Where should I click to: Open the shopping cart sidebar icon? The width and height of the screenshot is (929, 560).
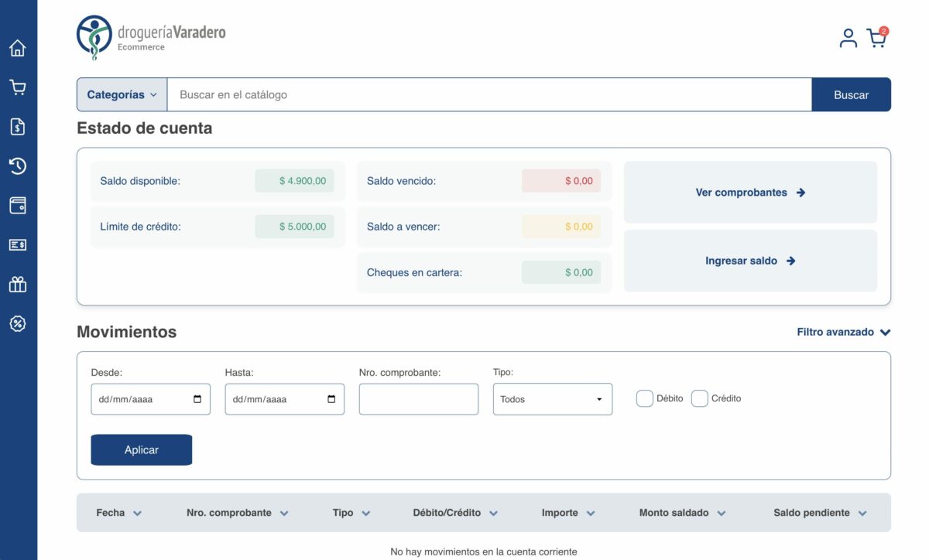[18, 87]
